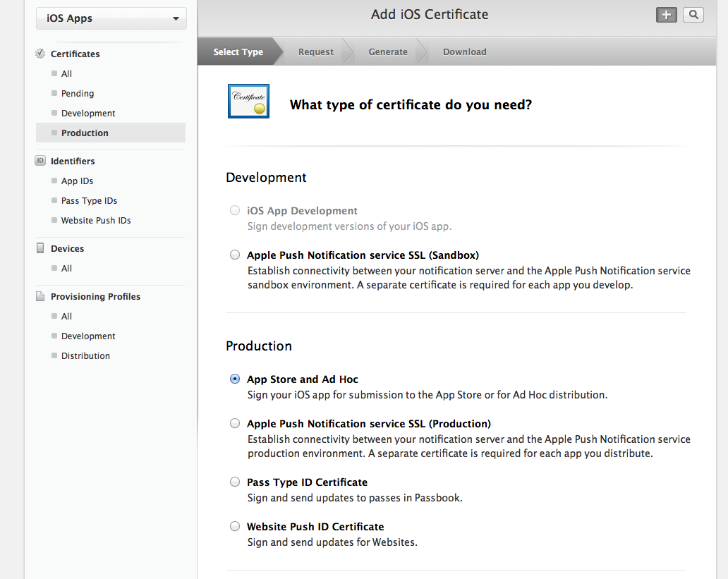This screenshot has height=579, width=728.
Task: Select Apple Push Notification service SSL (Production) radio
Action: click(x=235, y=423)
